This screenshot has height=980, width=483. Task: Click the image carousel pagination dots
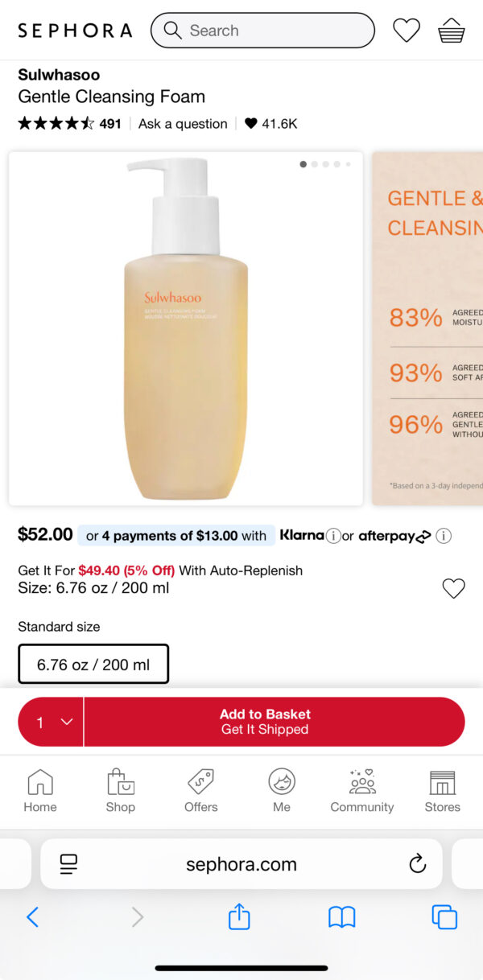[325, 164]
